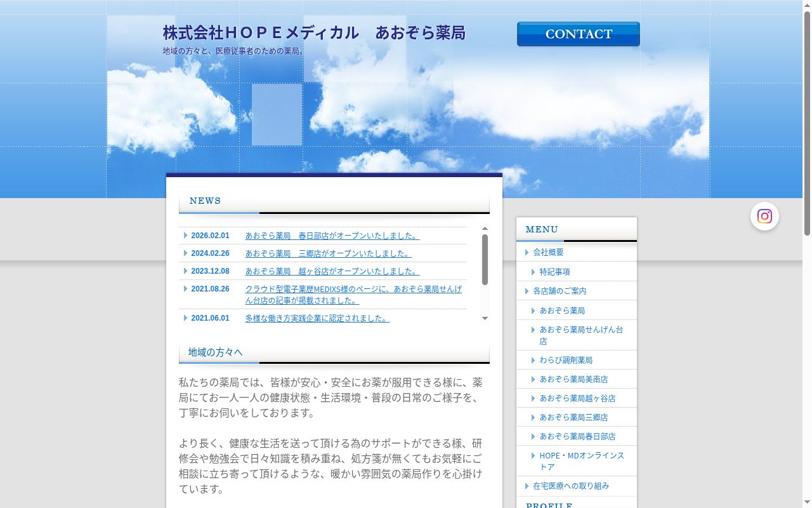The image size is (812, 508).
Task: Click the page vertical scrollbar thumb
Action: (x=807, y=124)
